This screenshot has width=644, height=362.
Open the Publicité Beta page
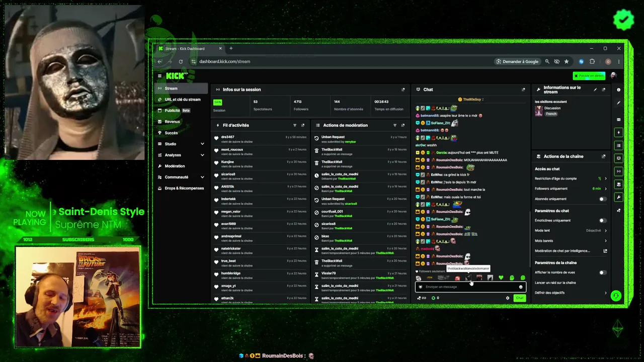[181, 111]
